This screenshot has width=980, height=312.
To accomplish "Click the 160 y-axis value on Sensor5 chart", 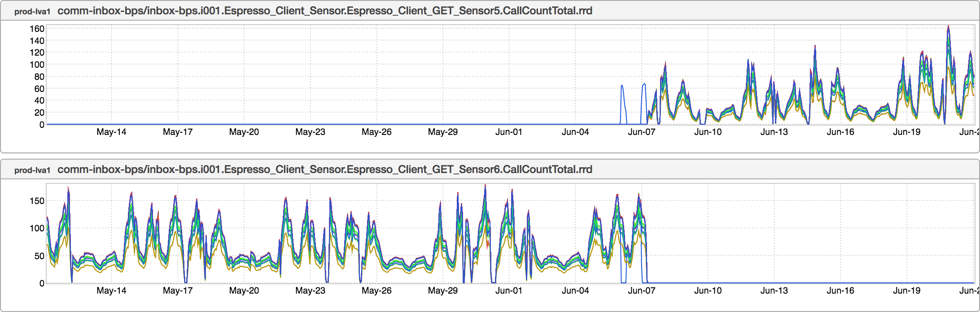I will 37,29.
